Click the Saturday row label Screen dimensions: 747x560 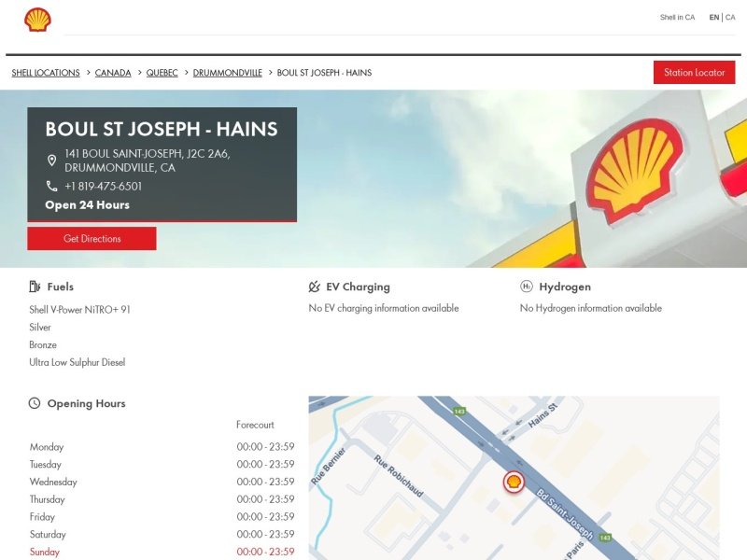pyautogui.click(x=48, y=534)
